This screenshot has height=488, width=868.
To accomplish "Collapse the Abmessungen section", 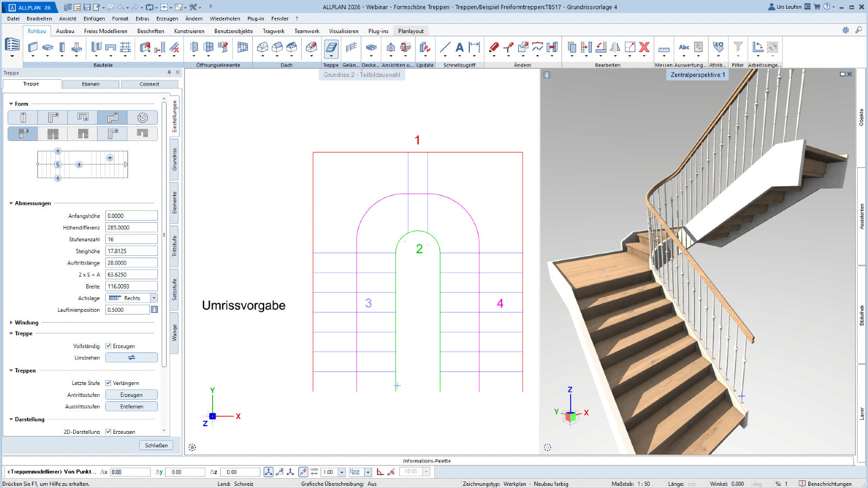I will coord(11,203).
